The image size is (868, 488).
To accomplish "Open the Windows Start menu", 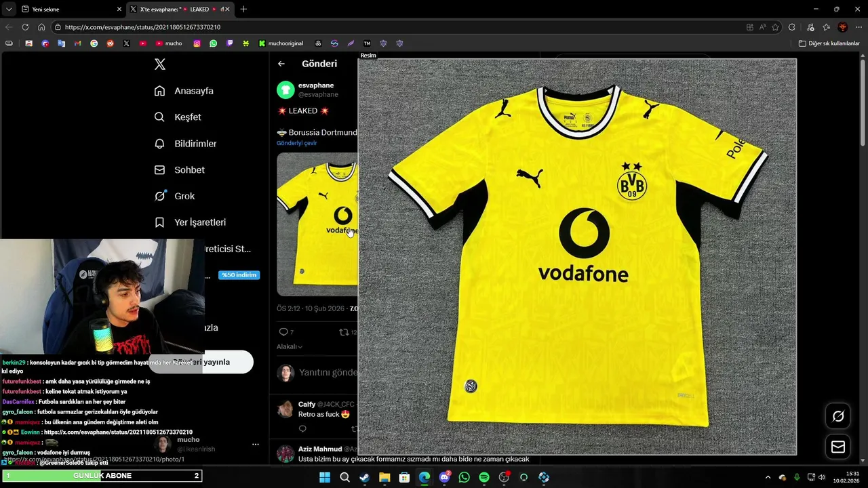I will pos(325,477).
